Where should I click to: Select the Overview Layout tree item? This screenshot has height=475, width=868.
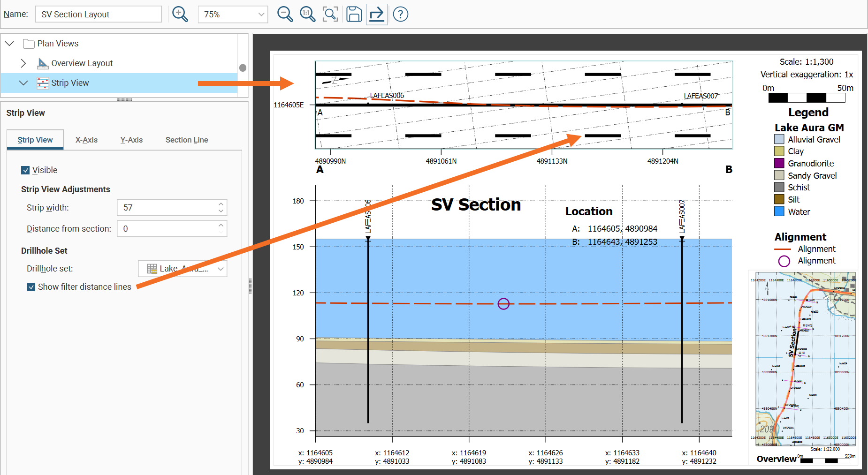(82, 63)
